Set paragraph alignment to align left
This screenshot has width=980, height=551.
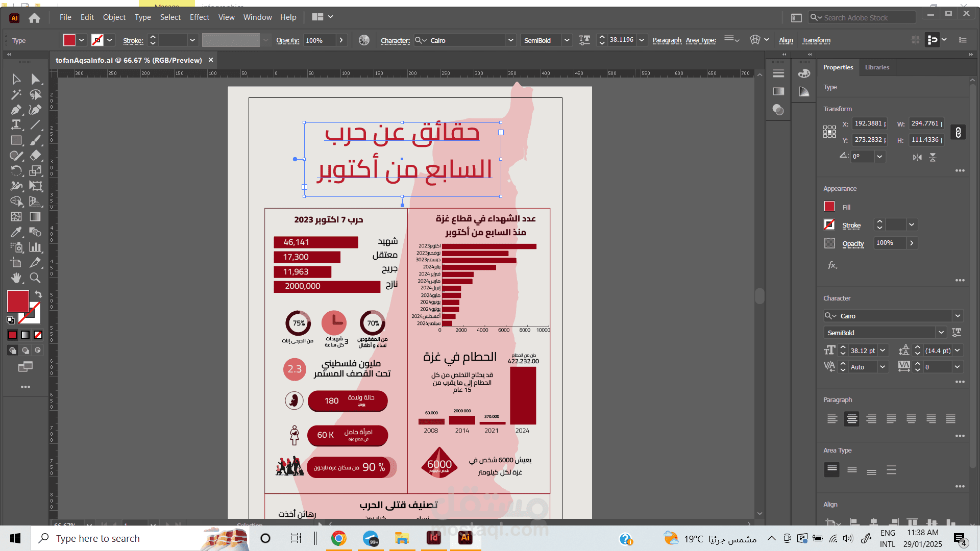tap(832, 419)
